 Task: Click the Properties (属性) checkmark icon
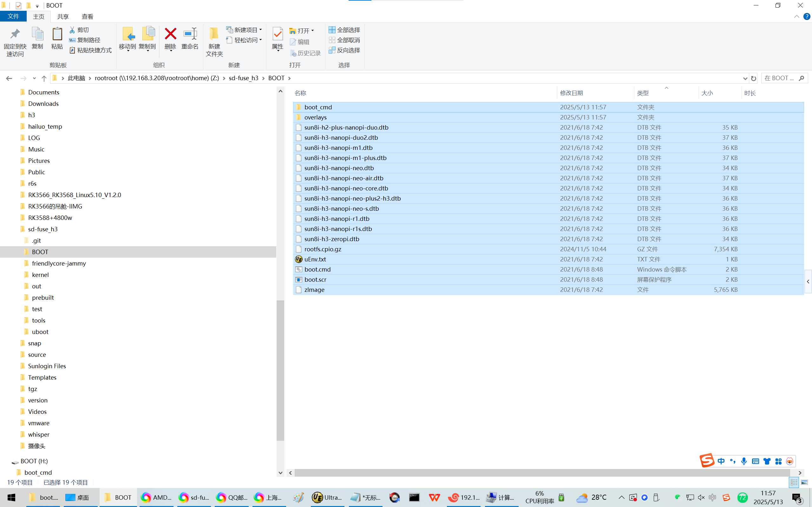tap(278, 34)
